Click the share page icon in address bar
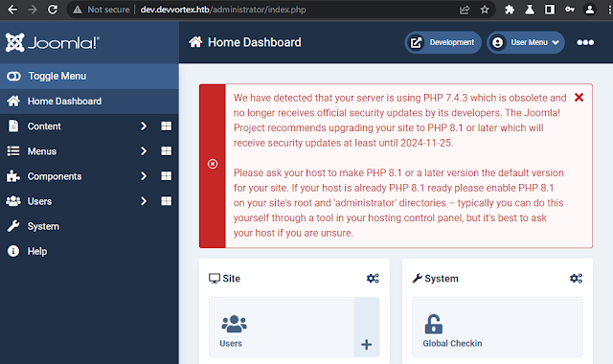The height and width of the screenshot is (364, 613). click(x=464, y=10)
